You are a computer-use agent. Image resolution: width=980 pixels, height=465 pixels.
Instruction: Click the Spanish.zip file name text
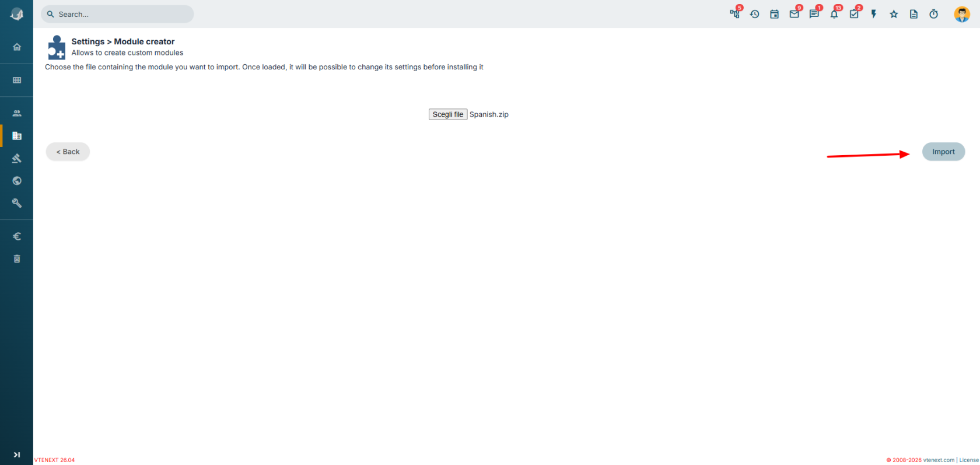point(489,114)
